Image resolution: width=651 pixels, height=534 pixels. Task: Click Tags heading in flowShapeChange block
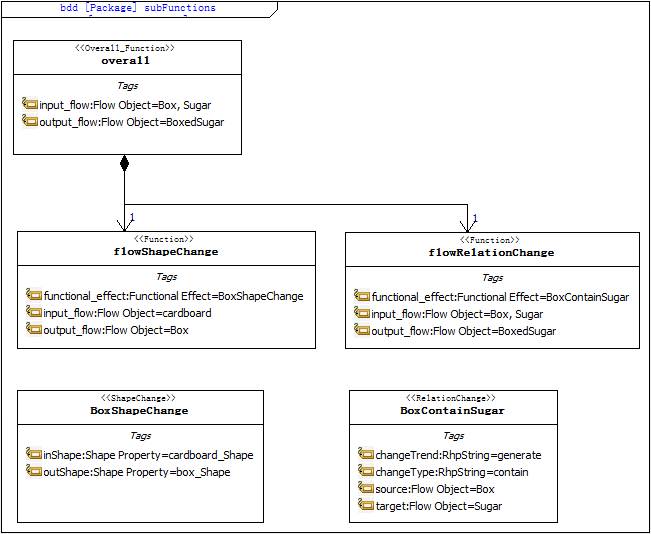(166, 277)
